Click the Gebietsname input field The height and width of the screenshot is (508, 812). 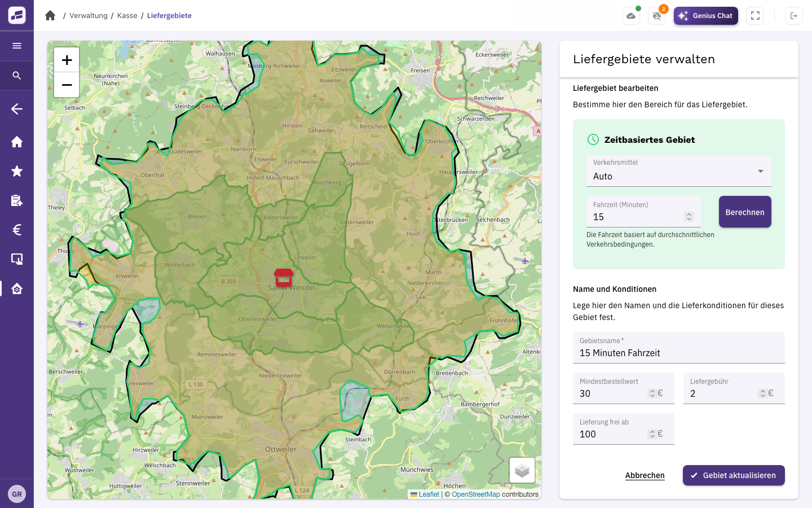679,348
